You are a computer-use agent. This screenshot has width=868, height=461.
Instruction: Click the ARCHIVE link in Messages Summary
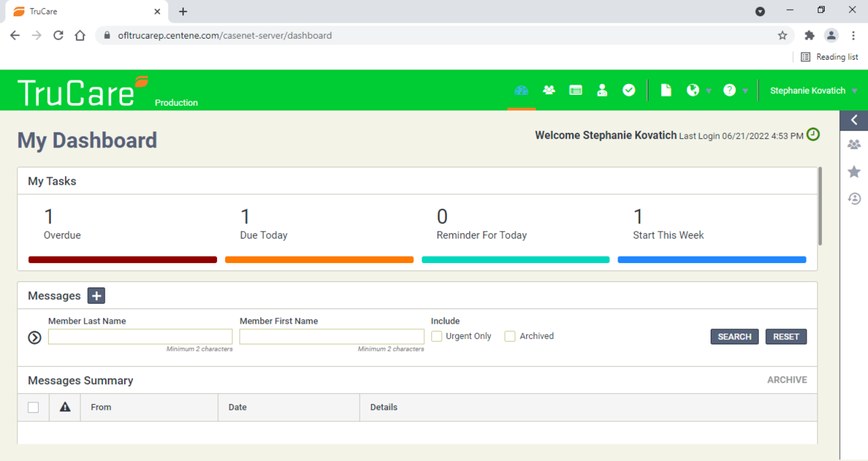coord(787,380)
